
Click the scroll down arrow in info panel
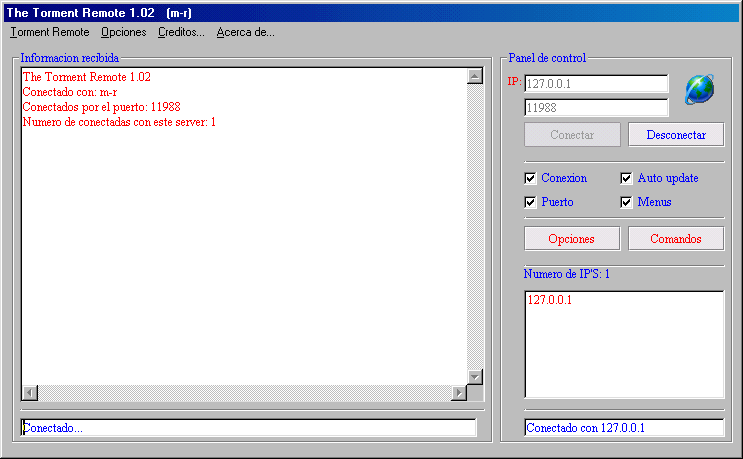475,376
